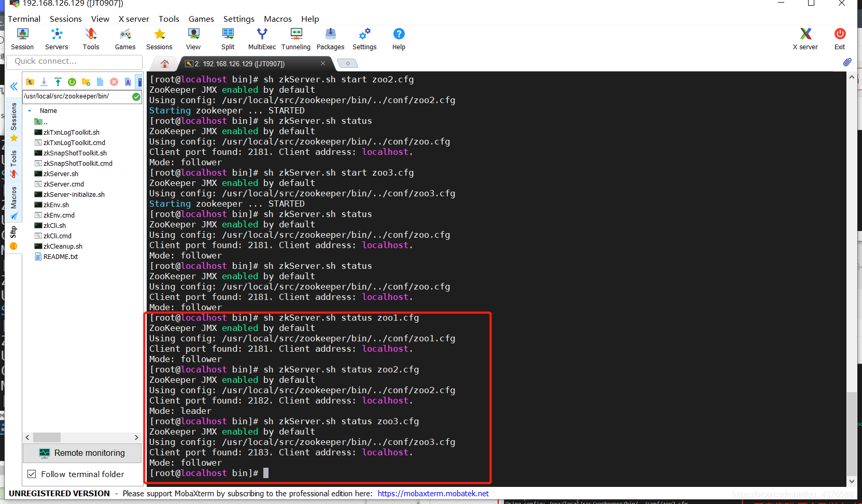This screenshot has height=504, width=862.
Task: Click the Quick connect input field
Action: pyautogui.click(x=75, y=61)
